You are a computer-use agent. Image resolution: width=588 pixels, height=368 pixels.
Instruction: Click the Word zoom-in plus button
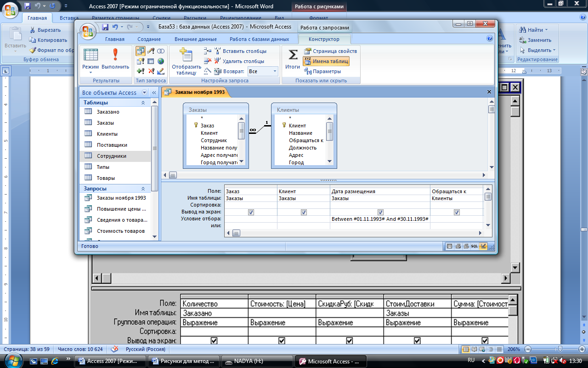tap(582, 349)
